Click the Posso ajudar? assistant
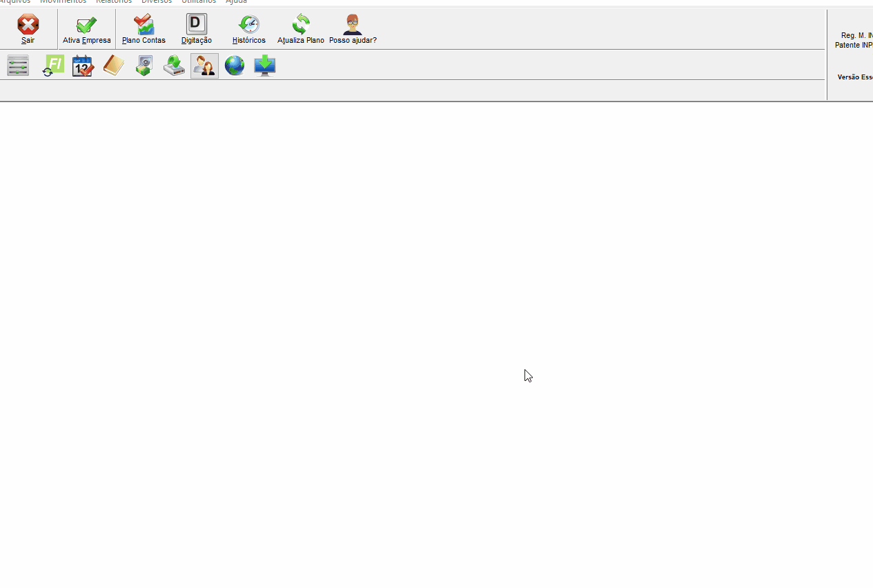Viewport: 873px width, 588px height. point(353,29)
